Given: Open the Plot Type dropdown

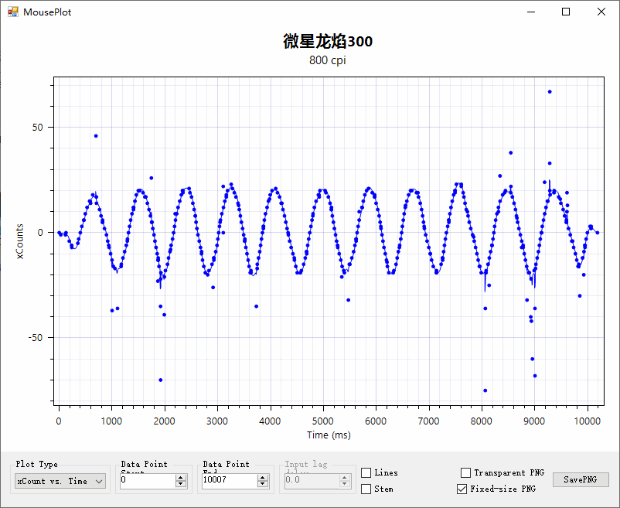Looking at the screenshot, I should tap(60, 481).
